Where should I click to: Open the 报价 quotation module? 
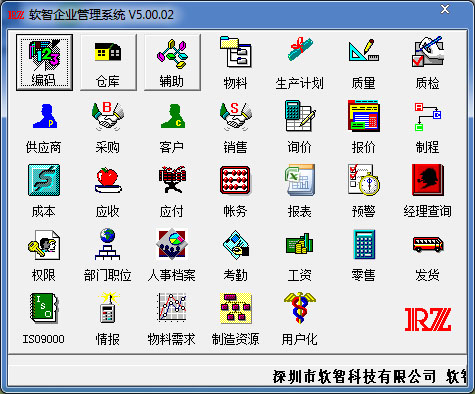364,127
